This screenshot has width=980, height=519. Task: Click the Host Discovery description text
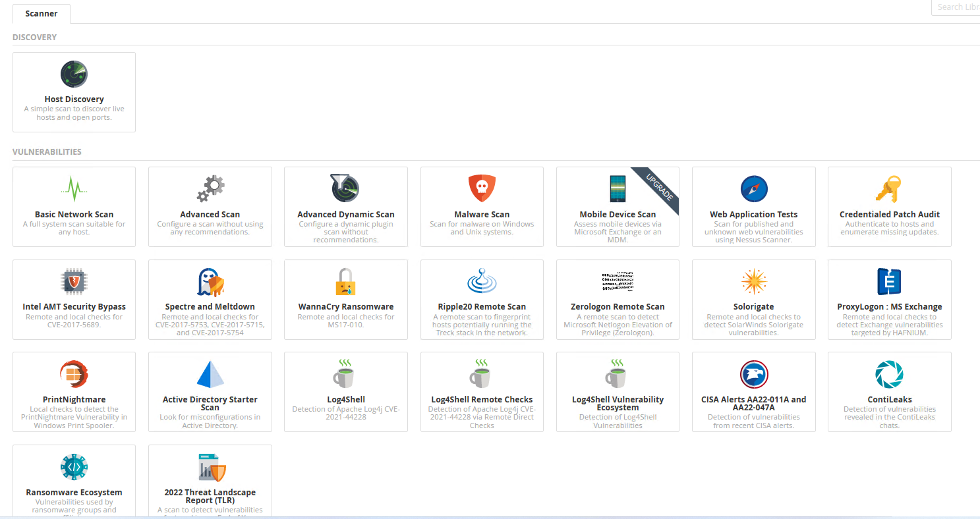[x=74, y=113]
